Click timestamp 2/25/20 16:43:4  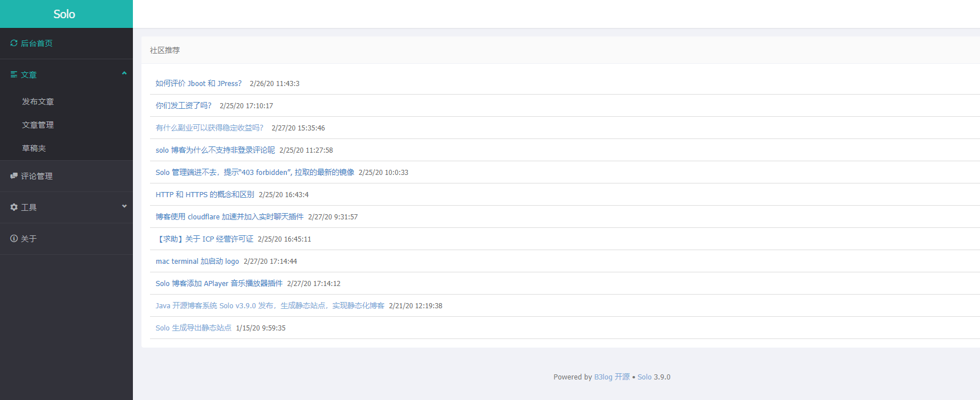(284, 194)
